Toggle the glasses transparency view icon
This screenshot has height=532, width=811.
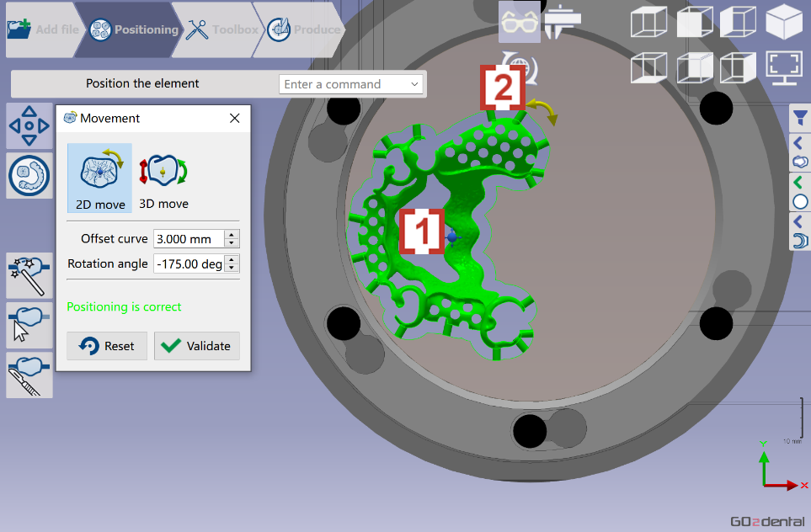[520, 22]
